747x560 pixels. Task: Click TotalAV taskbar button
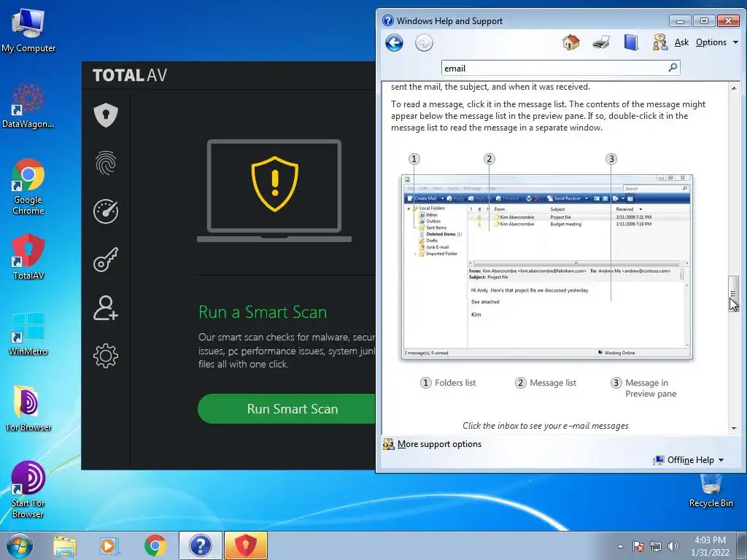[245, 545]
